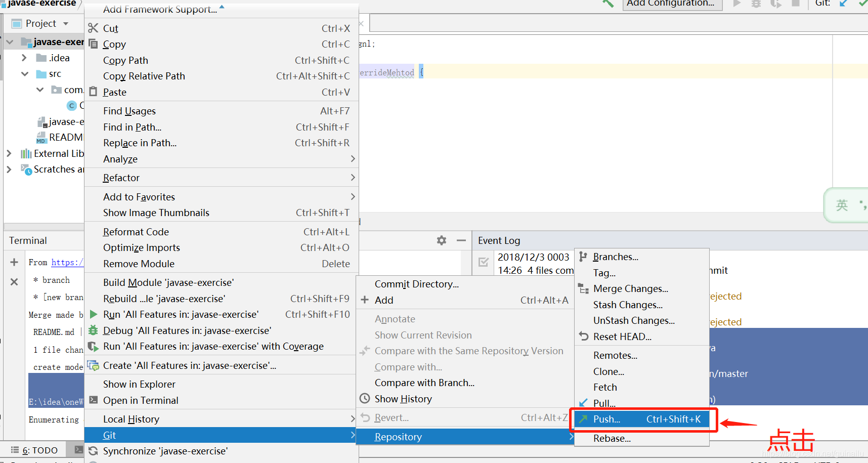This screenshot has width=868, height=463.
Task: Expand External Libraries node
Action: click(9, 153)
